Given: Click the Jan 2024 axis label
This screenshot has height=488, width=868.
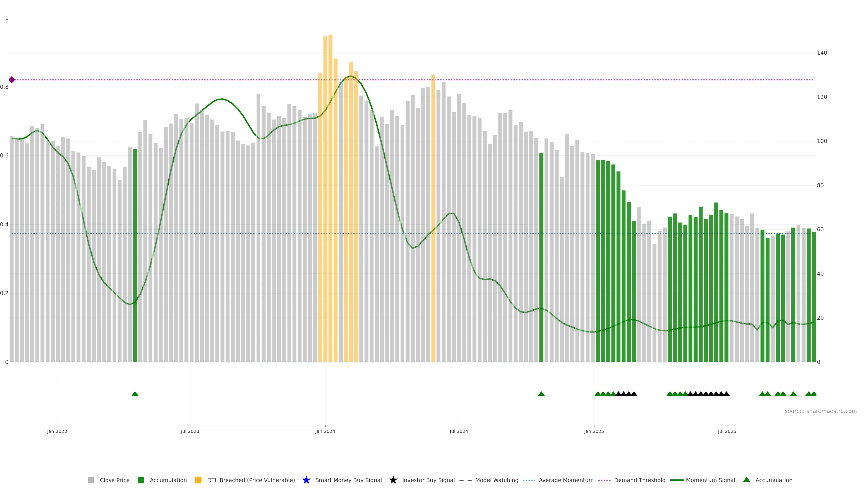Looking at the screenshot, I should pos(325,431).
